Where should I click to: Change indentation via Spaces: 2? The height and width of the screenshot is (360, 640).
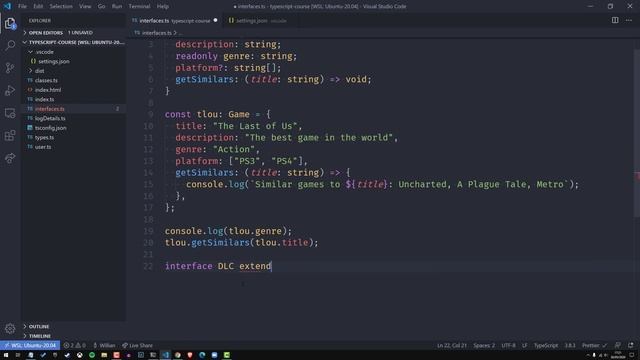point(484,345)
